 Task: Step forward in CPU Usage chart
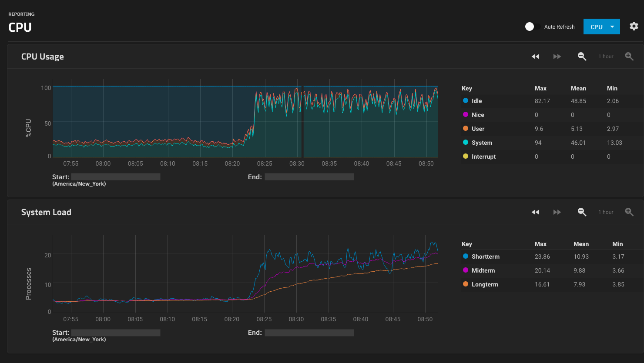pyautogui.click(x=557, y=57)
